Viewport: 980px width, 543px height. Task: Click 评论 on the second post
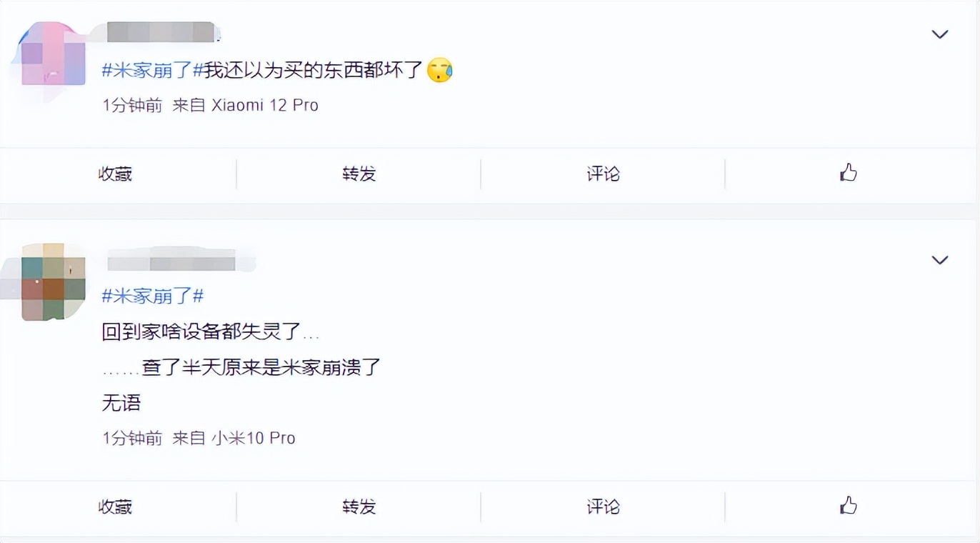604,507
